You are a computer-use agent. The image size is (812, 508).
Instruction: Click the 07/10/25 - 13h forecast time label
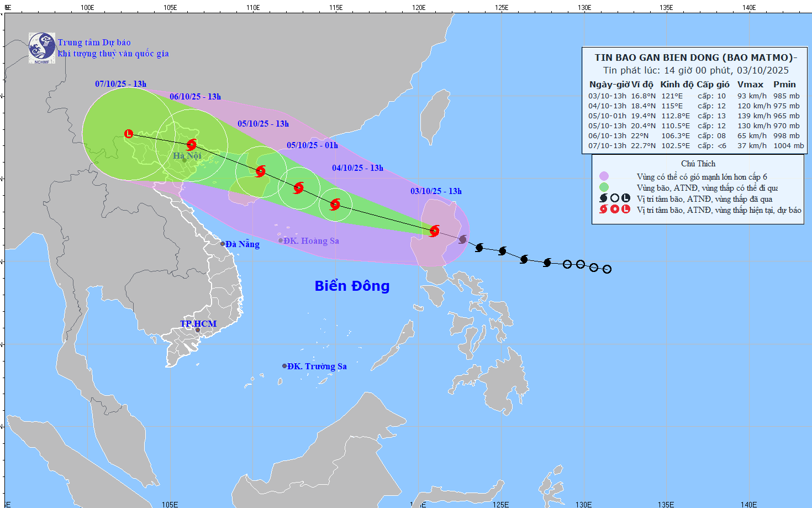120,84
